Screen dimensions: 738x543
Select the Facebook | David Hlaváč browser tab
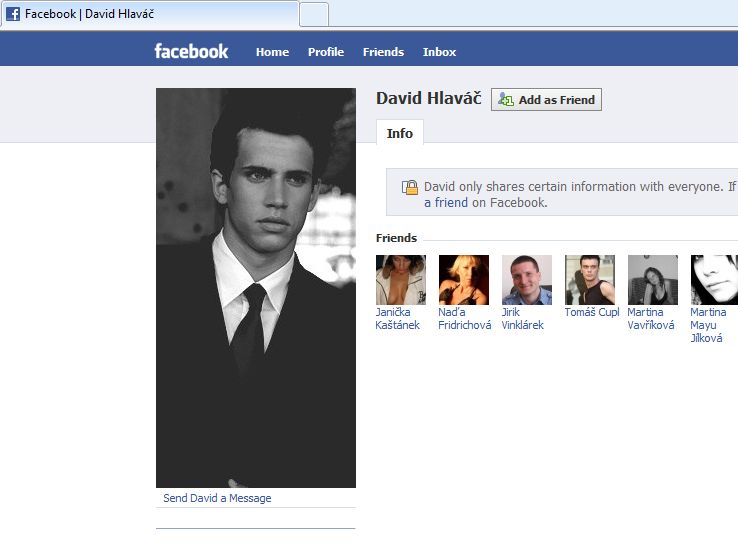click(x=149, y=14)
